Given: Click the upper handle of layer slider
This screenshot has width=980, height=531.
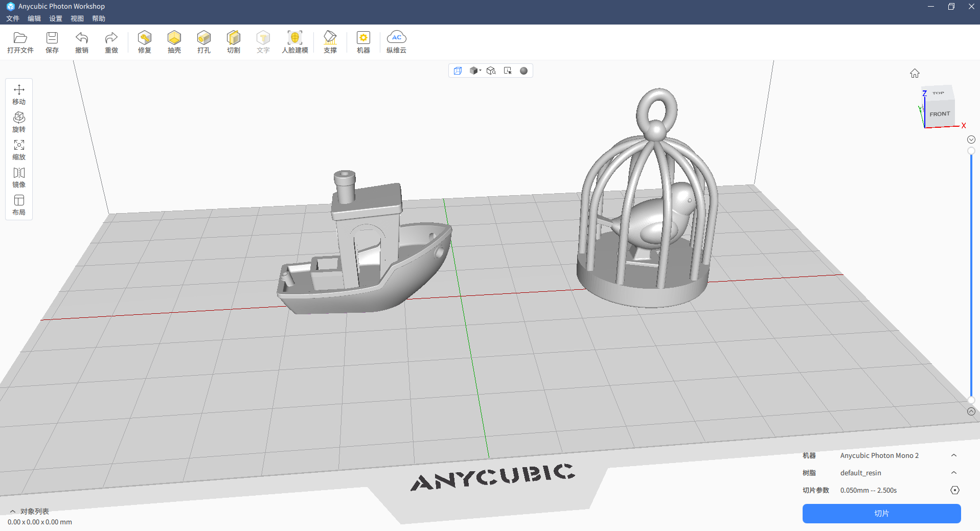Looking at the screenshot, I should coord(971,151).
